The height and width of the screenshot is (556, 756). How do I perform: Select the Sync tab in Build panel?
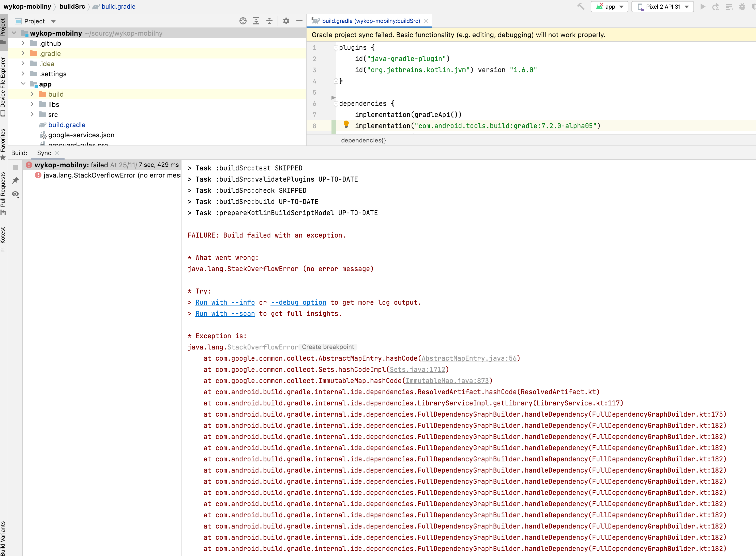tap(44, 153)
